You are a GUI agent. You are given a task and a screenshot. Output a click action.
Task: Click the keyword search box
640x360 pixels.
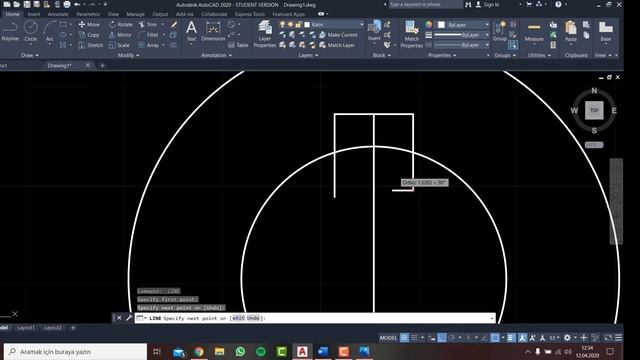click(424, 4)
